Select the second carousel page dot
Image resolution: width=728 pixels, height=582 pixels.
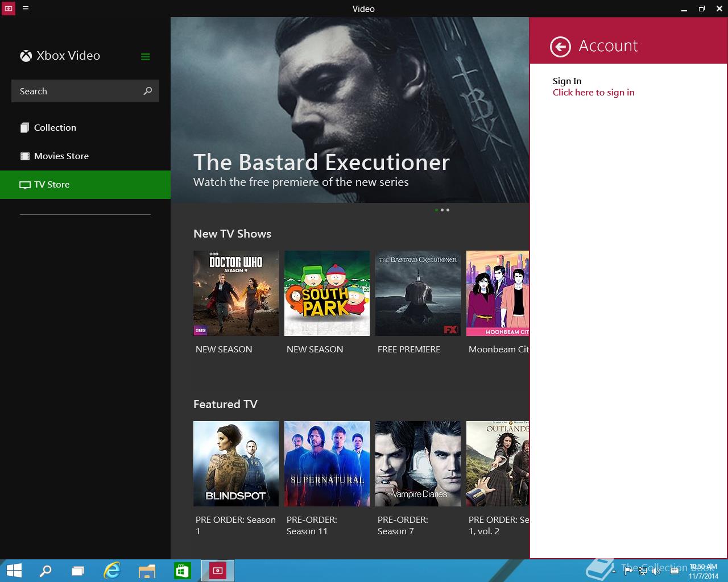[442, 210]
